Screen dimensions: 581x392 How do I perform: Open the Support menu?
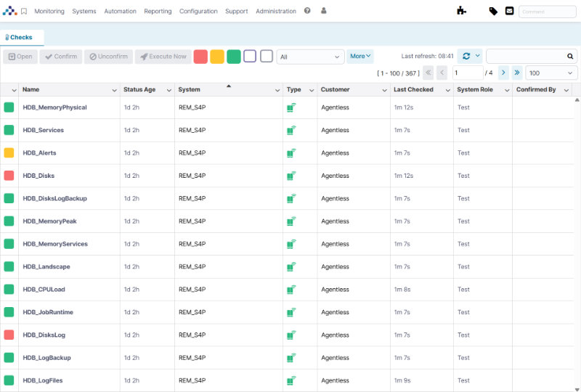click(237, 11)
